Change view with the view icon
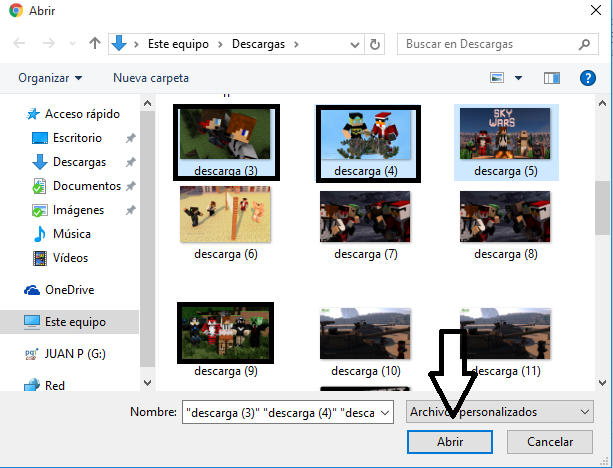613x468 pixels. pyautogui.click(x=497, y=78)
